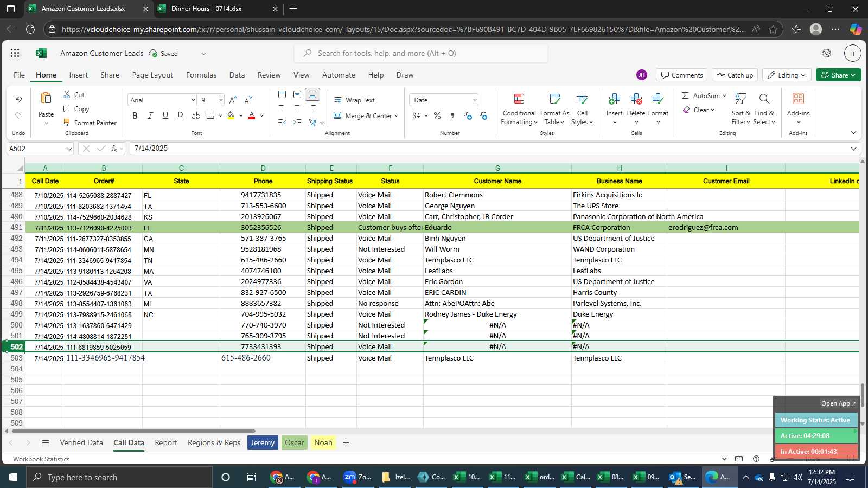Toggle double underline formatting
Screen dimensions: 868x488
tap(181, 115)
